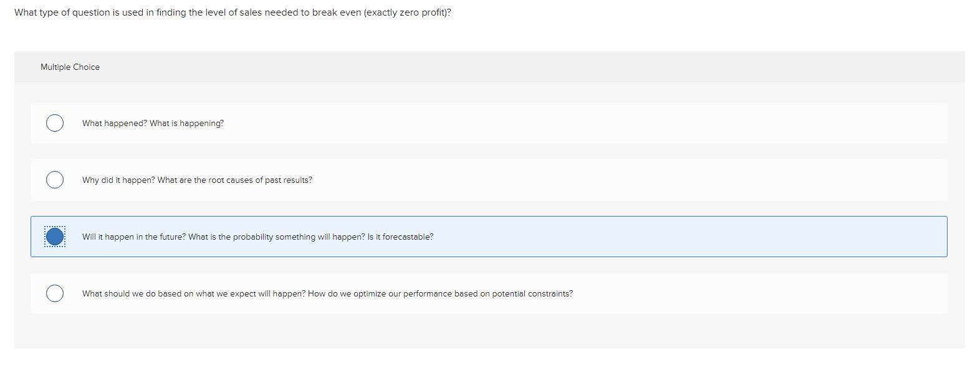Image resolution: width=980 pixels, height=367 pixels.
Task: Select the 'What happened? What is happening?' radio button
Action: tap(55, 123)
